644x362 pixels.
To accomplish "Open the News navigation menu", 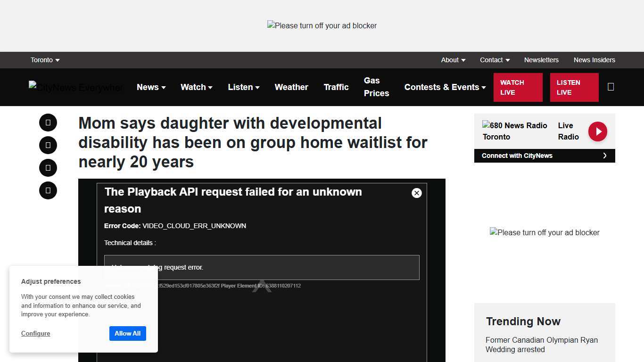I will (151, 87).
